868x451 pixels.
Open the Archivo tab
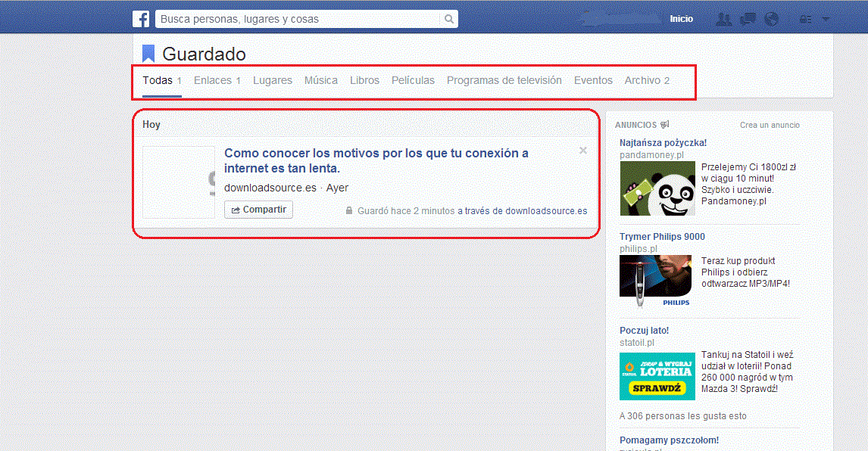(x=647, y=81)
